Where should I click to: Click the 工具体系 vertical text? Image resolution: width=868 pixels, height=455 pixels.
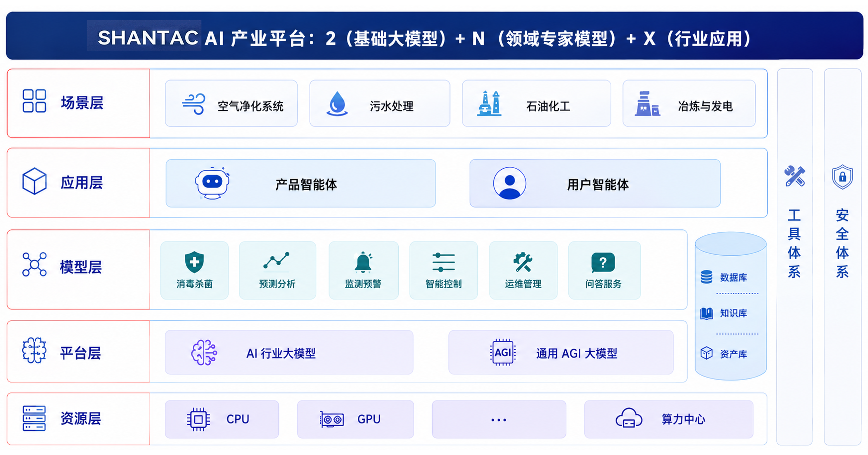[x=794, y=243]
